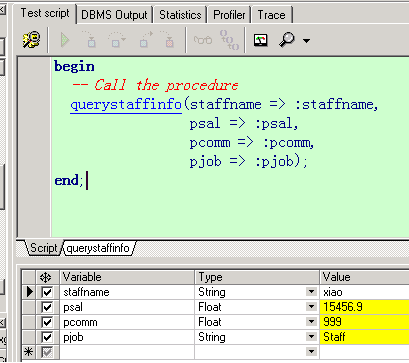
Task: Switch to the Profiler tab
Action: coord(229,15)
